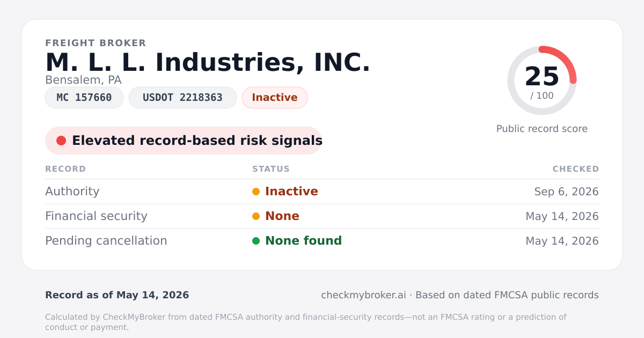This screenshot has height=338, width=644.
Task: Select the Authority record row
Action: pos(322,192)
